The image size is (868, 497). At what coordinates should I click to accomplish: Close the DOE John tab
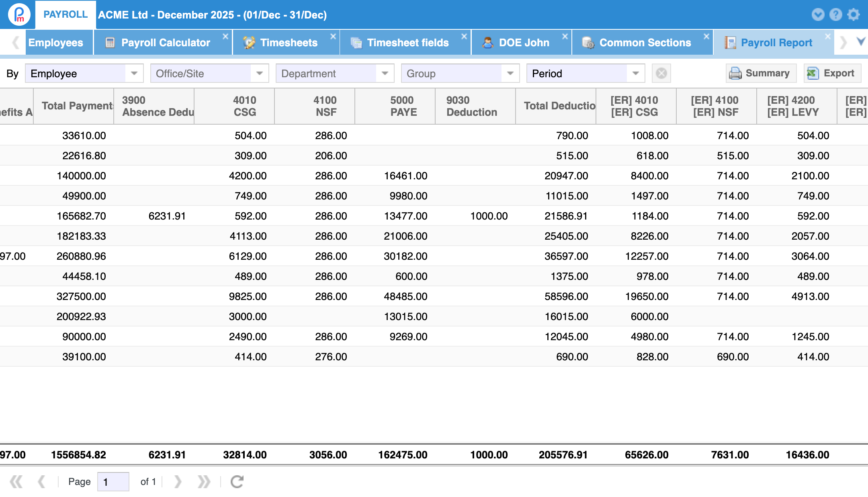(x=565, y=36)
